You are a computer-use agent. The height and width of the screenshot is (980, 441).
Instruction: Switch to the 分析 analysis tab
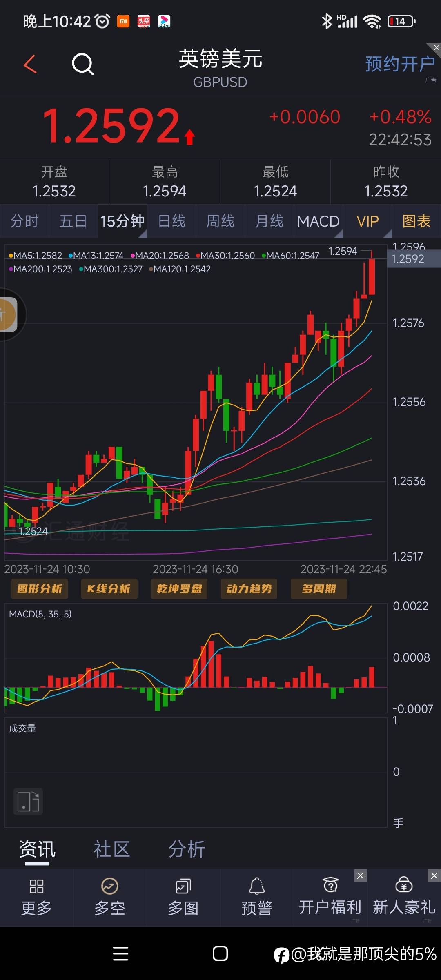187,849
